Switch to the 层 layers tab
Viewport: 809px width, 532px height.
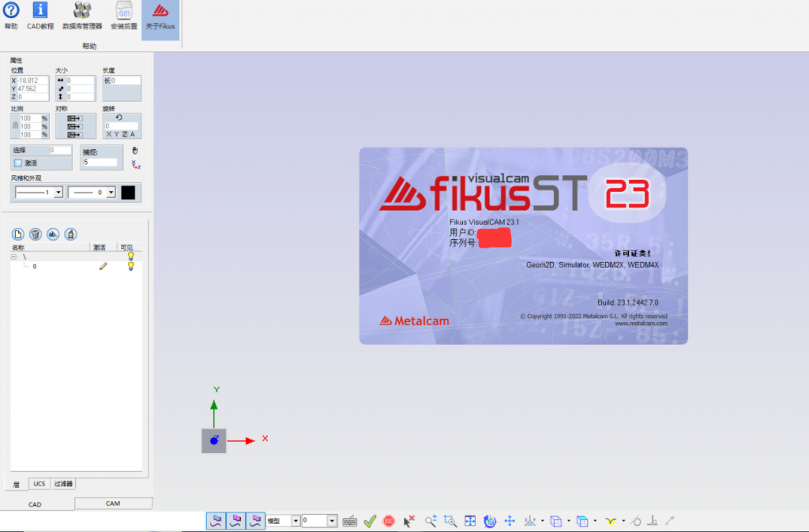pos(17,484)
